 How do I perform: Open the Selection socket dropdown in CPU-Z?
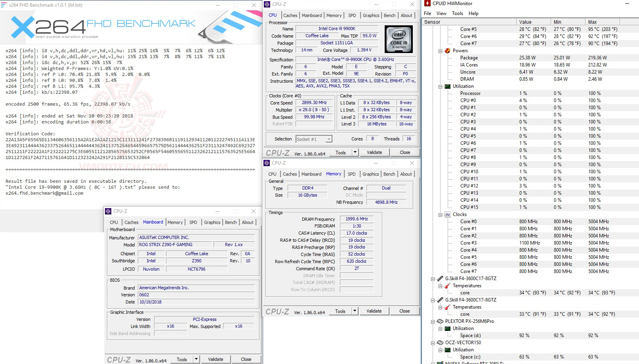[329, 139]
